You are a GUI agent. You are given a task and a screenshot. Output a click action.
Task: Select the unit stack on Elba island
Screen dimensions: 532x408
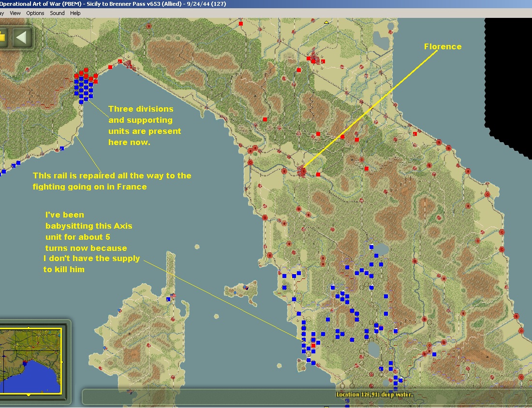tap(246, 288)
